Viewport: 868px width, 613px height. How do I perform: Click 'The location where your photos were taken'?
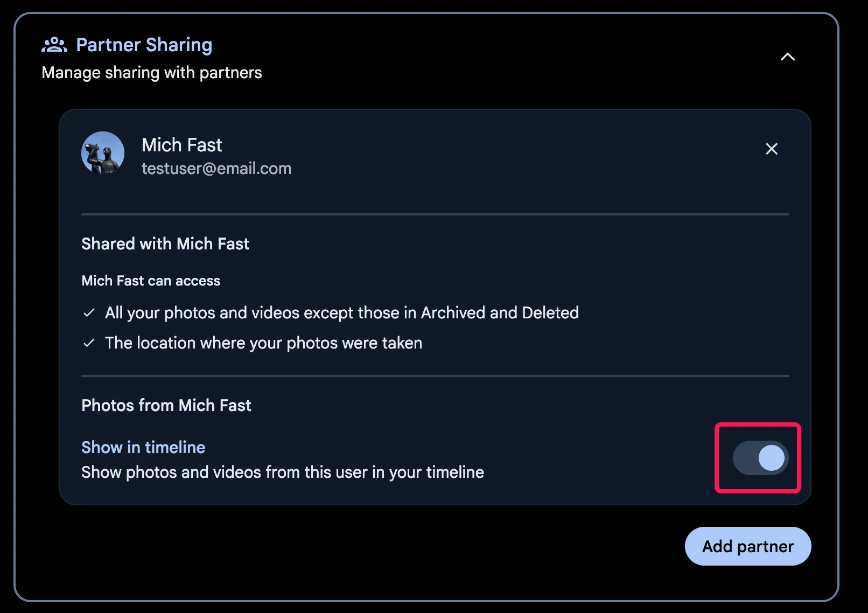coord(263,343)
